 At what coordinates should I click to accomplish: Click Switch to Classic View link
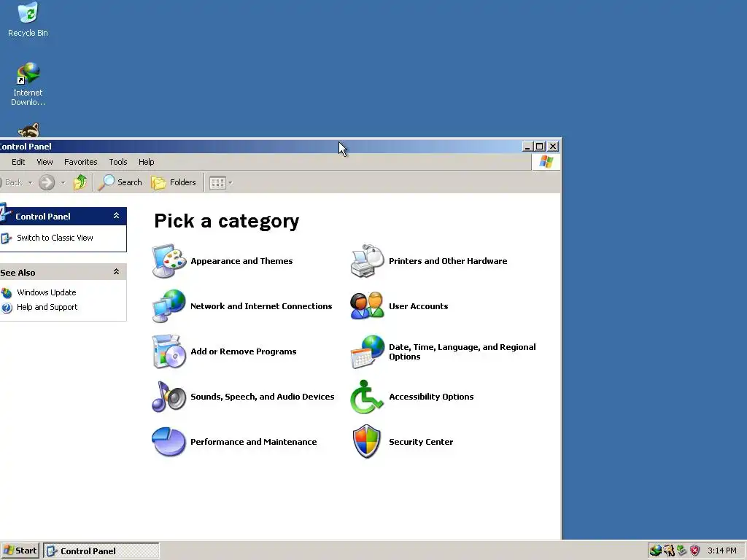pyautogui.click(x=55, y=238)
